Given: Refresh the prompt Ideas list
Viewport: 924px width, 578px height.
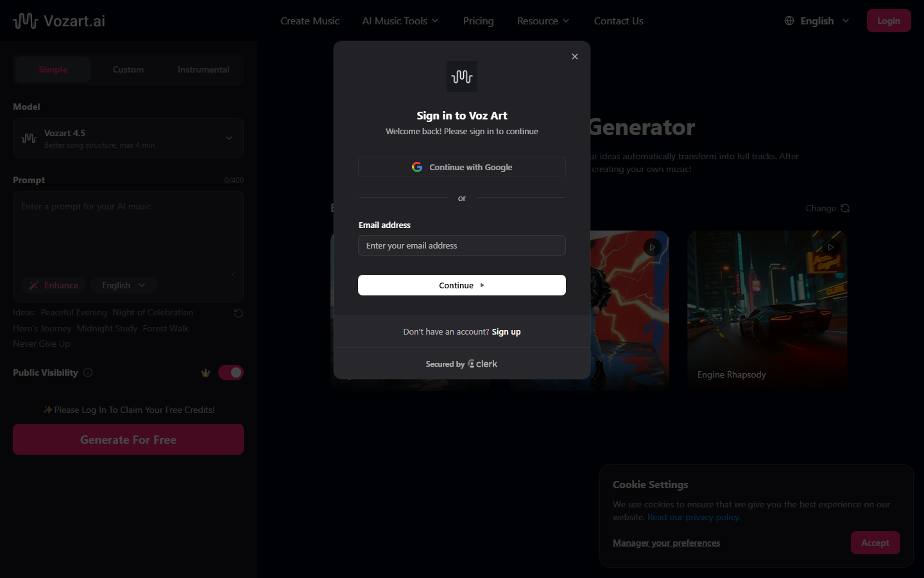Looking at the screenshot, I should [x=238, y=313].
